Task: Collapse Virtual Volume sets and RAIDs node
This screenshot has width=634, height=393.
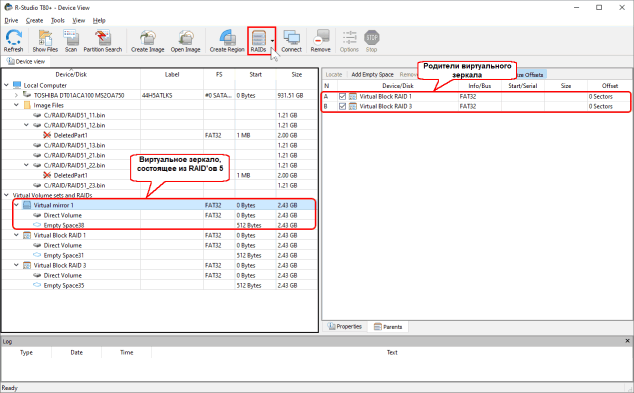Action: tap(6, 195)
